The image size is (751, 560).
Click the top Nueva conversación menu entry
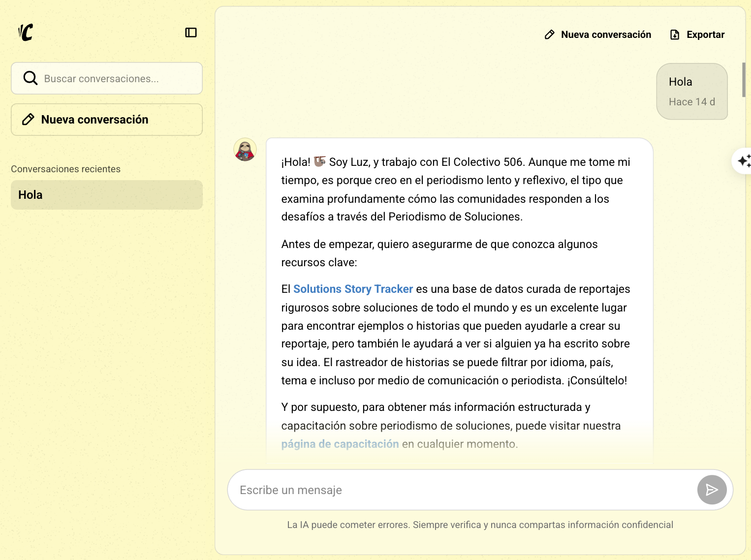[606, 34]
